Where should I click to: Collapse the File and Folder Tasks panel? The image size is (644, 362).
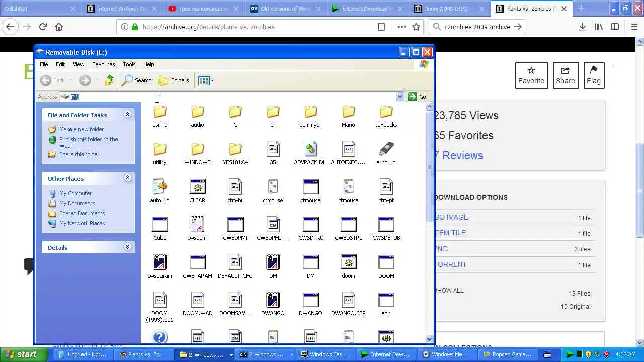pyautogui.click(x=127, y=114)
